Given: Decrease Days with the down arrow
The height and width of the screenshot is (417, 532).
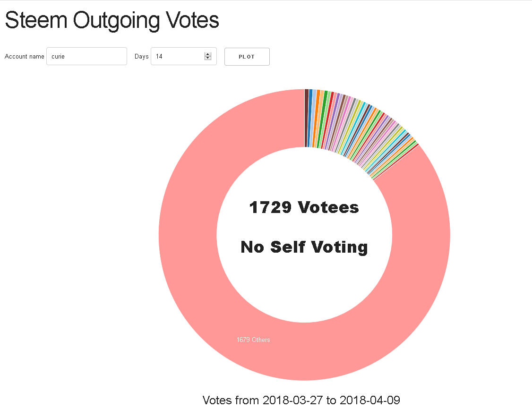Looking at the screenshot, I should coord(207,58).
